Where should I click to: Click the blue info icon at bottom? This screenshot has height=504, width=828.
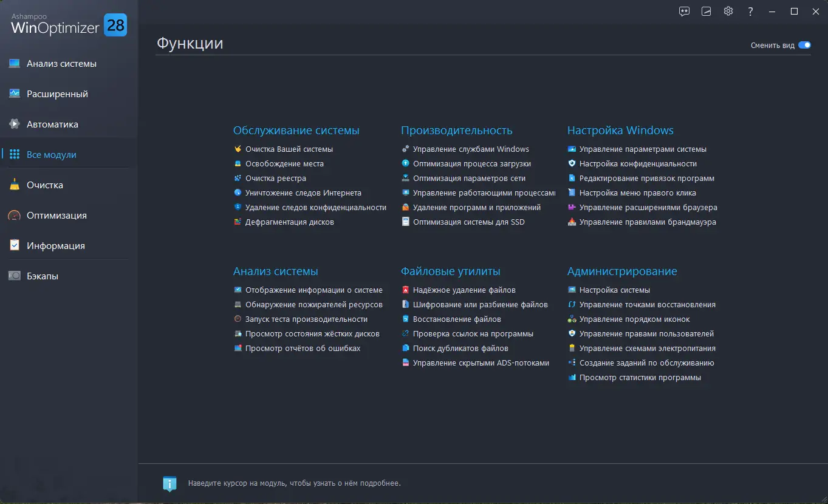click(x=169, y=484)
